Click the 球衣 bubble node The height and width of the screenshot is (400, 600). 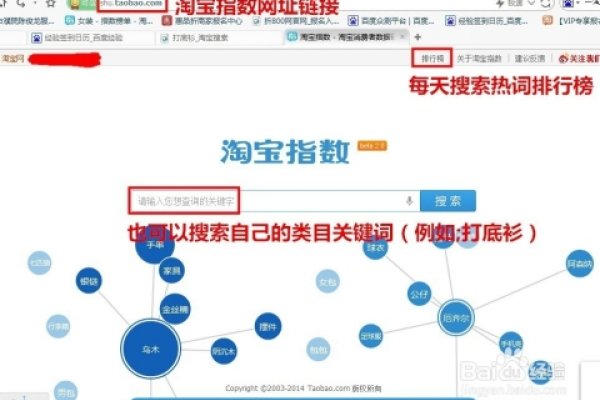pos(375,248)
